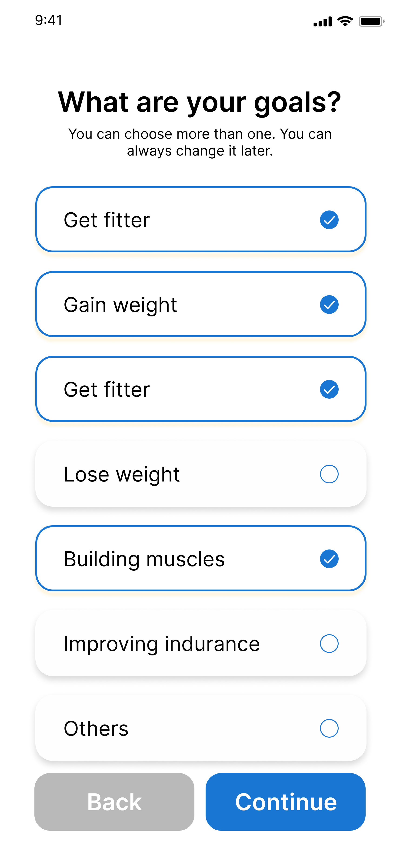Uncheck the Building muscles checkmark circle

tap(329, 559)
